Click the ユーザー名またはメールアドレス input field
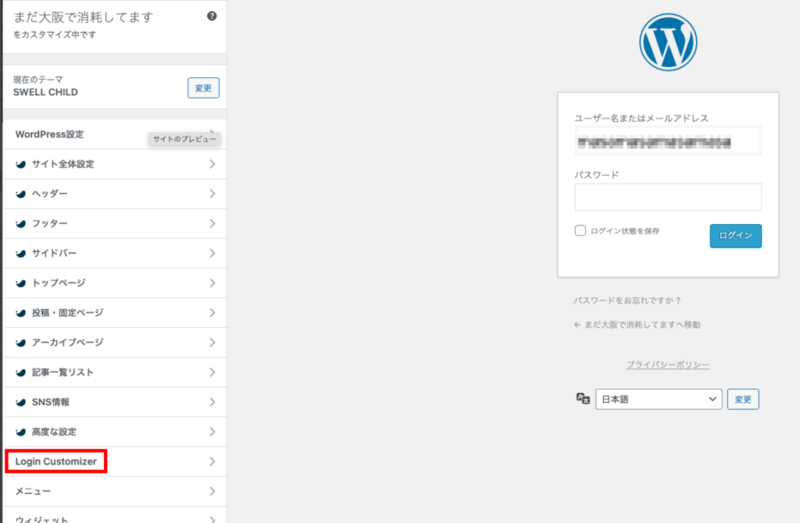This screenshot has height=523, width=800. tap(668, 141)
